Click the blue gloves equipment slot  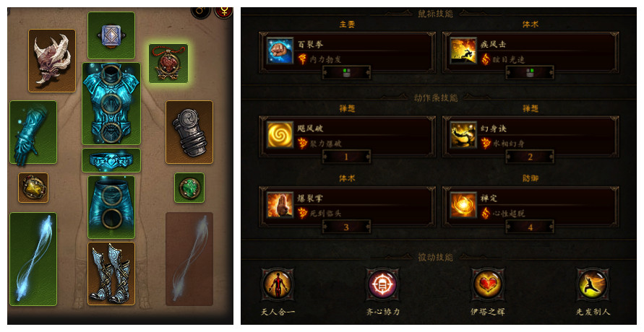click(33, 132)
